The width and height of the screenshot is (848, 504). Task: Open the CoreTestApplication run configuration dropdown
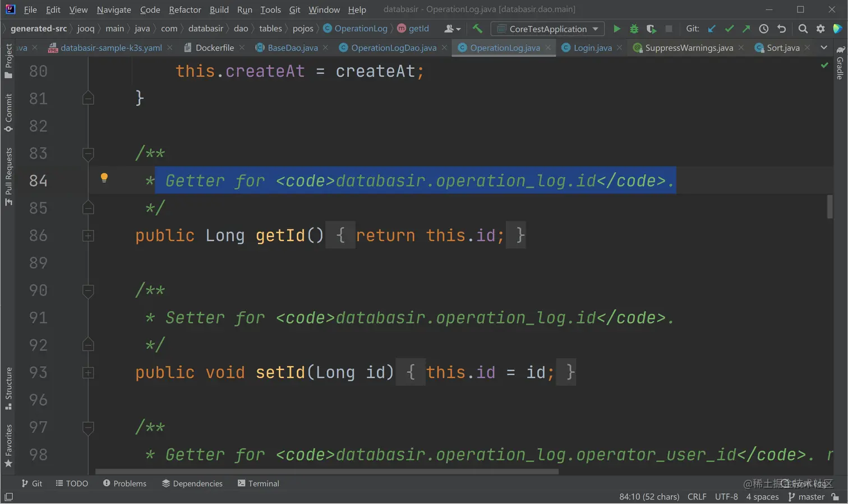pyautogui.click(x=547, y=29)
